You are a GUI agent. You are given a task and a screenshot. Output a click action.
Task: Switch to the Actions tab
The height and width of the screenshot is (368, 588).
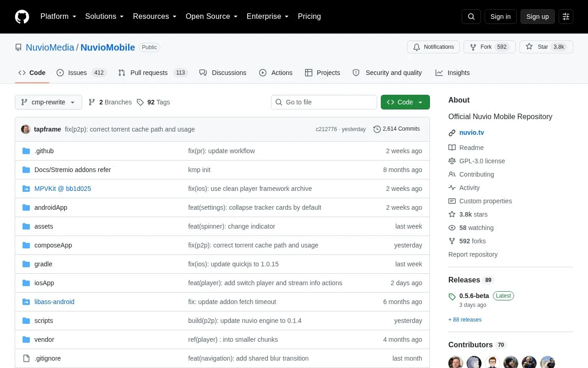tap(276, 73)
